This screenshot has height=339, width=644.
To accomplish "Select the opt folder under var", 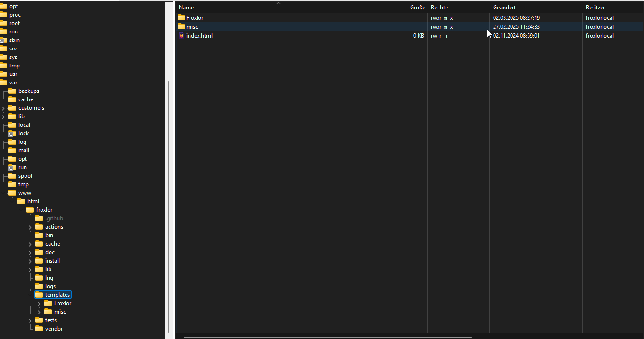I will 23,159.
